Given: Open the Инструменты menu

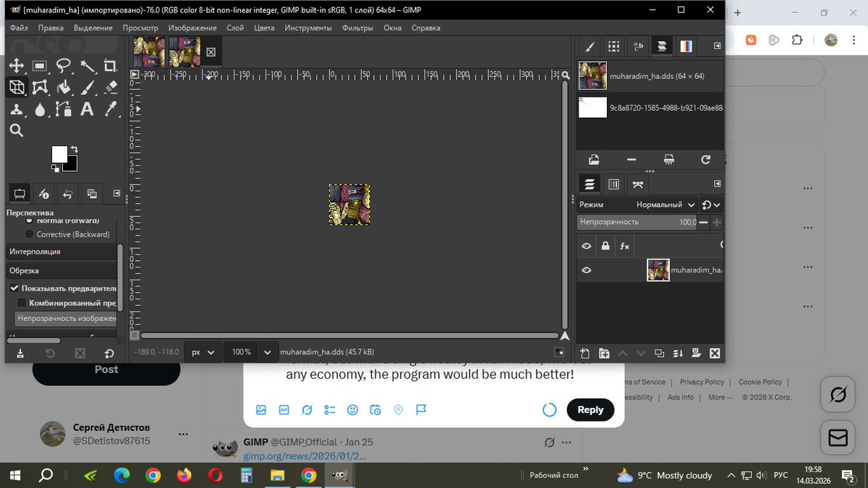Looking at the screenshot, I should click(x=308, y=28).
